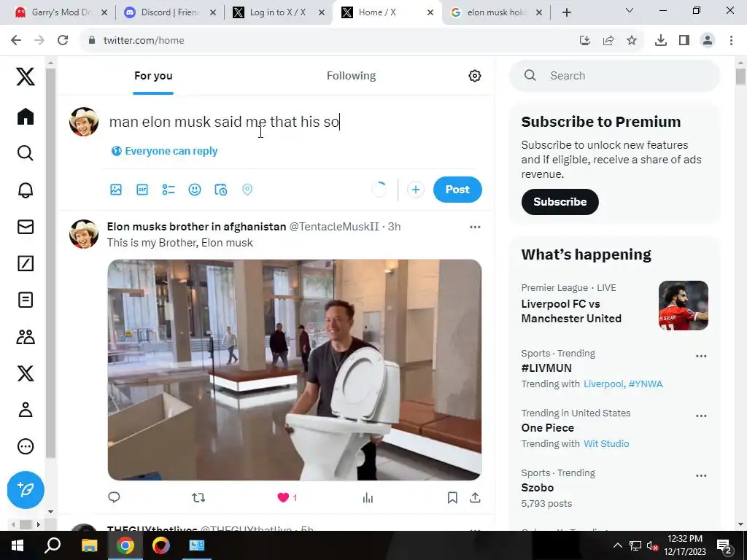Unlike the tweet via pink heart

(x=283, y=497)
